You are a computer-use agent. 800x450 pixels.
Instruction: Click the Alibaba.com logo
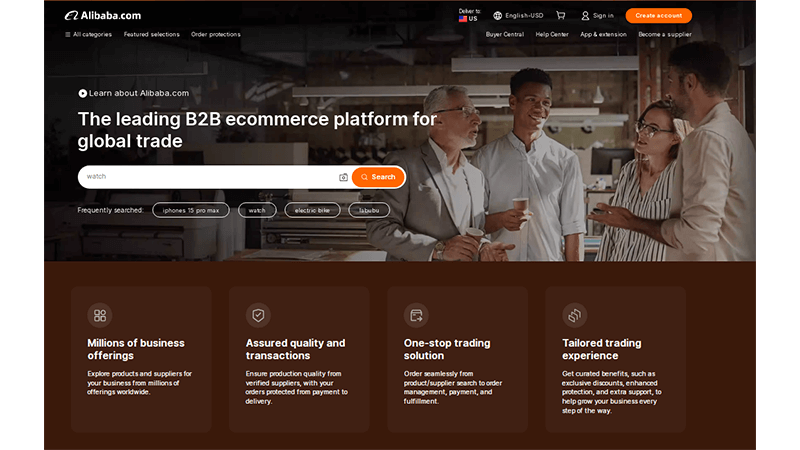[x=103, y=15]
